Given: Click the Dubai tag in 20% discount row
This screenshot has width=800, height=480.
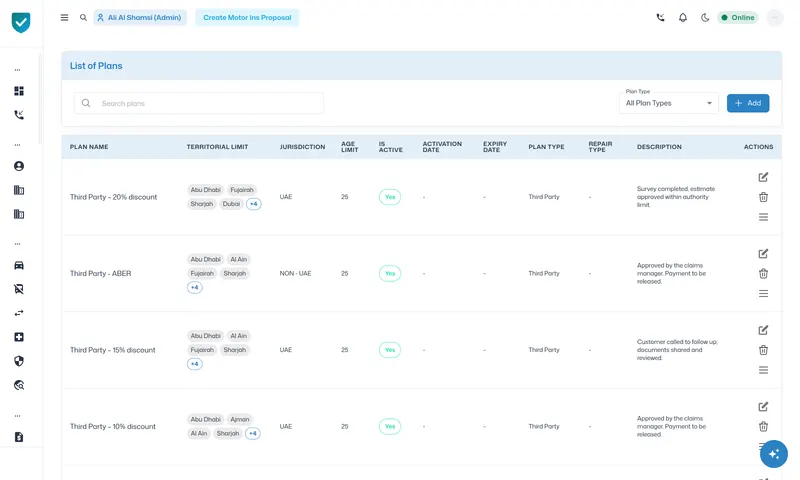Looking at the screenshot, I should click(231, 204).
